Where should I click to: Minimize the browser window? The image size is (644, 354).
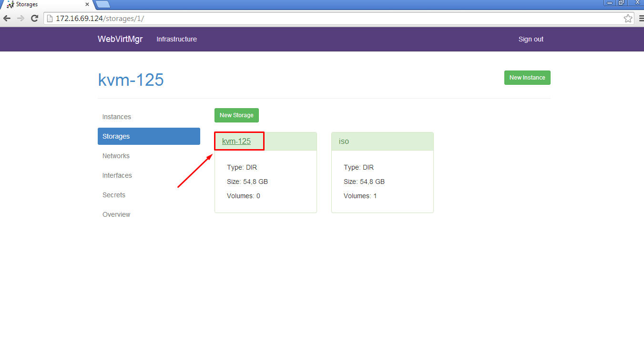point(609,2)
